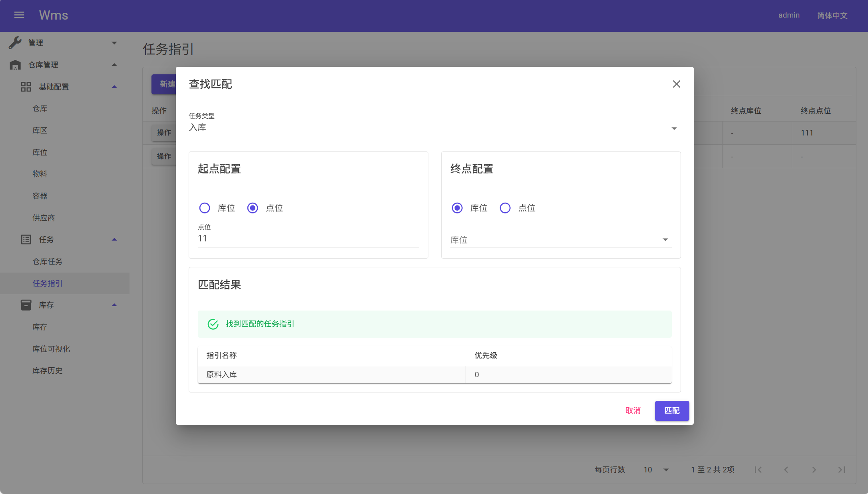Open the rows per page dropdown
This screenshot has width=868, height=494.
[656, 470]
